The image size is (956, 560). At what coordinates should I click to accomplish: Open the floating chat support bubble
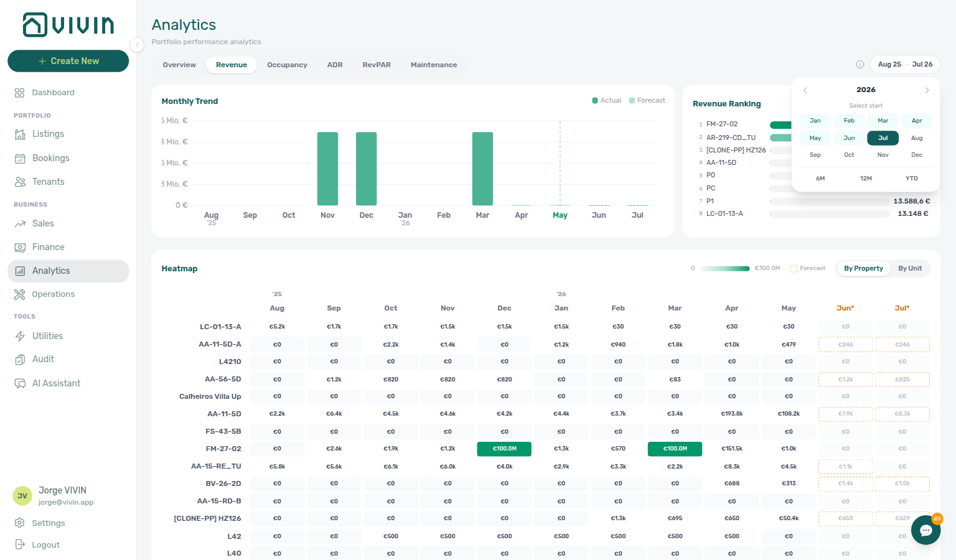coord(926,530)
